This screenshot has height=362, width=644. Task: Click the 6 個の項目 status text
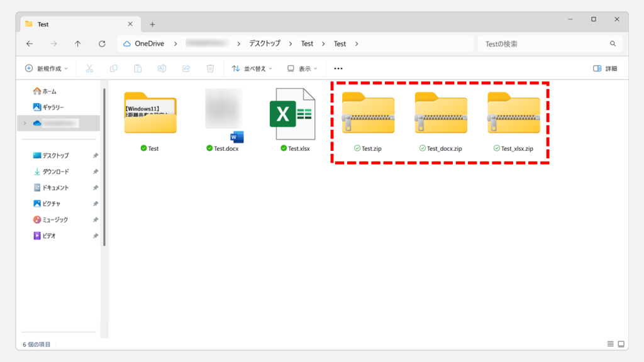point(36,344)
